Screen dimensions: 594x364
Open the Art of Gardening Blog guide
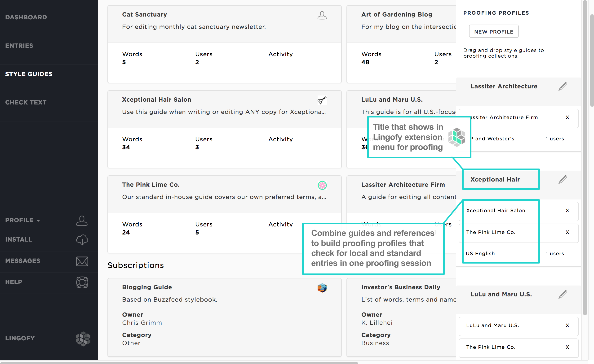coord(397,14)
